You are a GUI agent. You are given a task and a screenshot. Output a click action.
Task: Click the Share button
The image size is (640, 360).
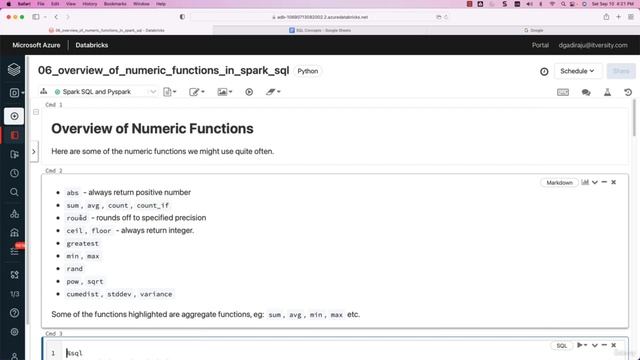[621, 71]
